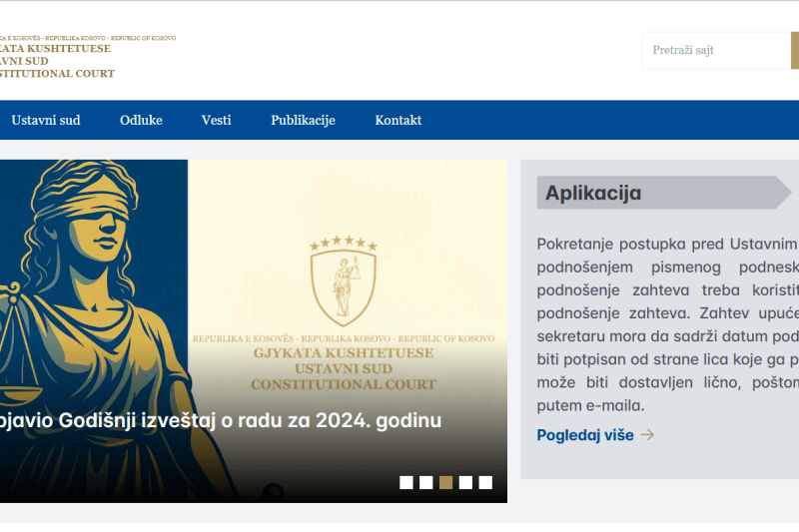Select the second slider indicator square

(x=426, y=483)
